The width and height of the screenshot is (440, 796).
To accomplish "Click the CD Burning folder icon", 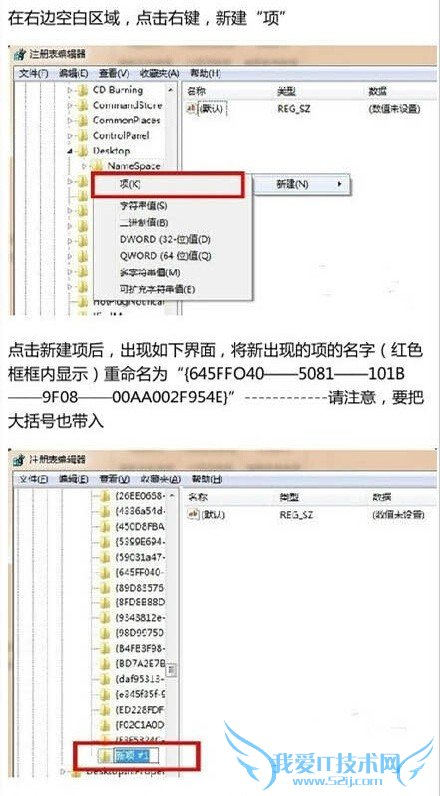I will (x=83, y=91).
